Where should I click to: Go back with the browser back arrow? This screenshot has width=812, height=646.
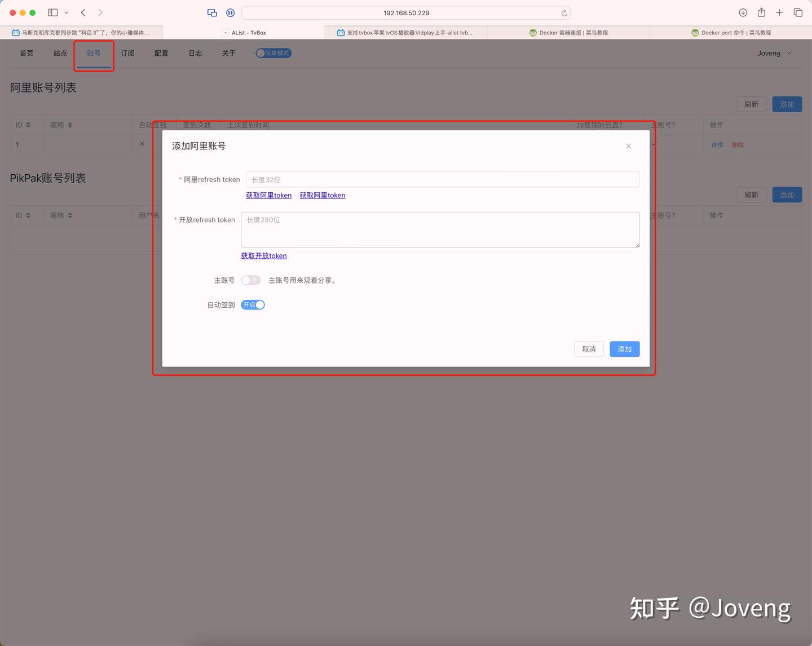83,12
